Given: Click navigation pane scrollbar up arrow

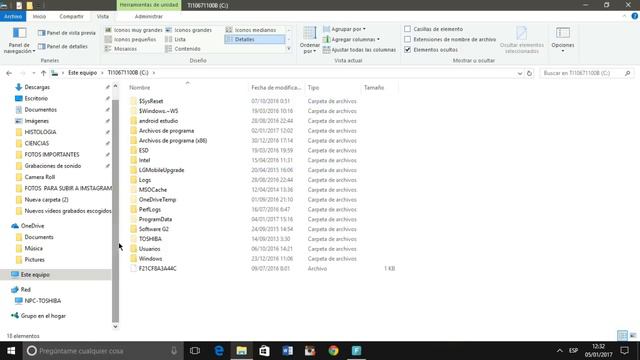Looking at the screenshot, I should pyautogui.click(x=116, y=86).
